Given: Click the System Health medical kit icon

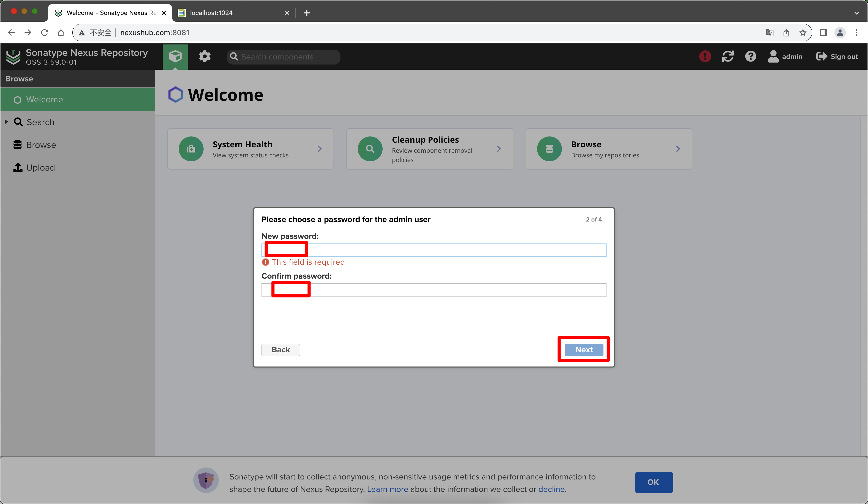Looking at the screenshot, I should coord(191,149).
